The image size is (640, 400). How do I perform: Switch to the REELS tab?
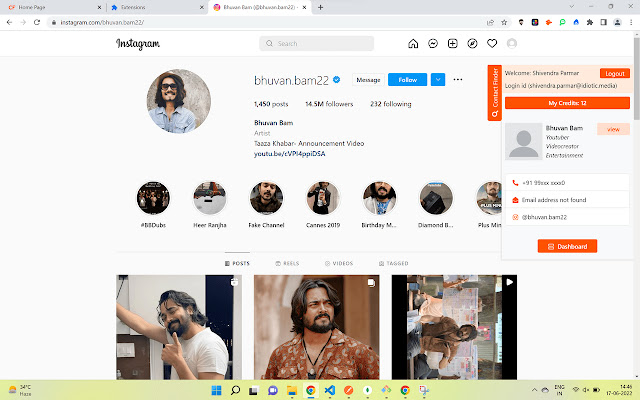pos(287,263)
